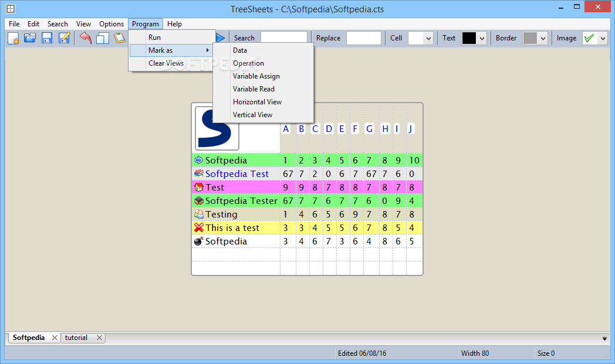Open the Options menu

pyautogui.click(x=111, y=24)
